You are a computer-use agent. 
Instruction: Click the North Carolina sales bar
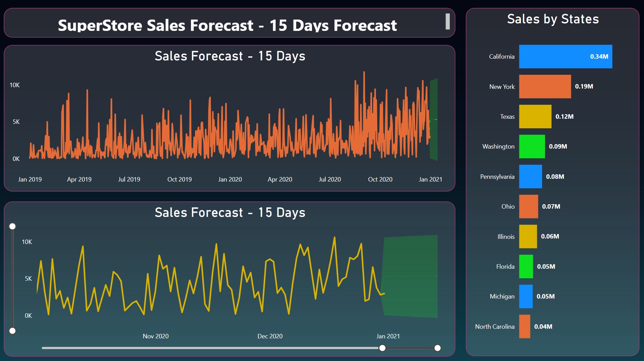[525, 326]
